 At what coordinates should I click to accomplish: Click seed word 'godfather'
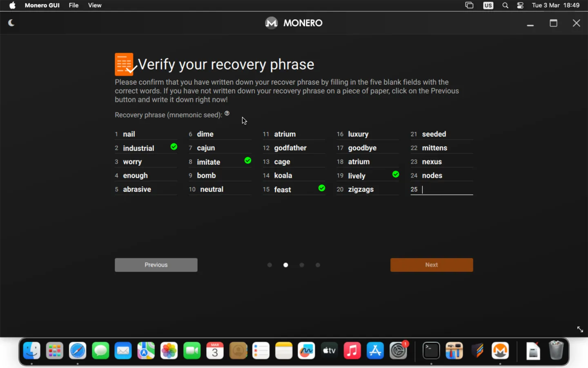(290, 148)
